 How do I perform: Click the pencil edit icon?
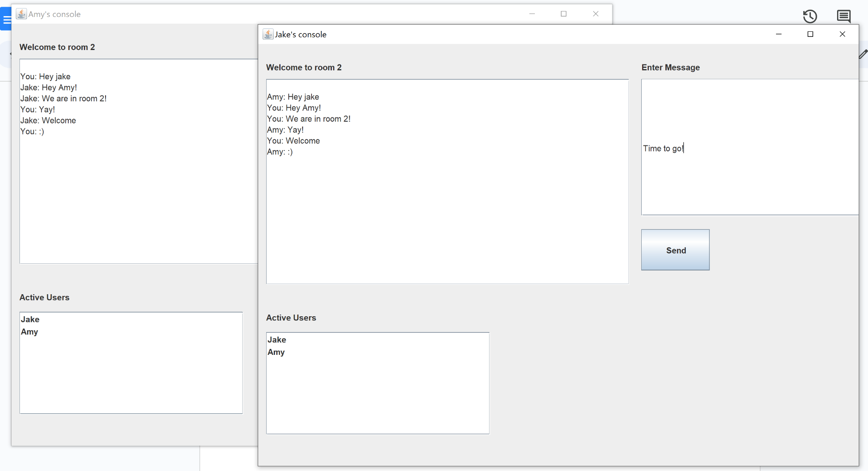(863, 54)
